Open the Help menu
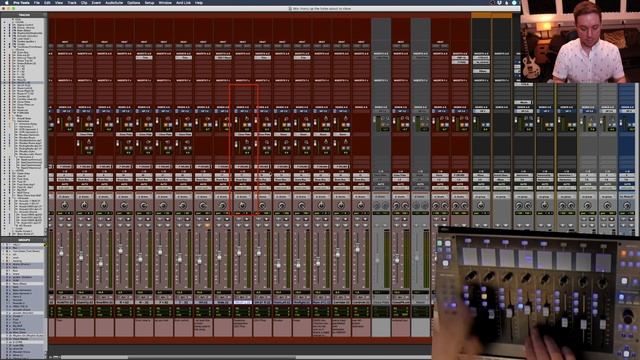Image resolution: width=640 pixels, height=360 pixels. click(199, 2)
